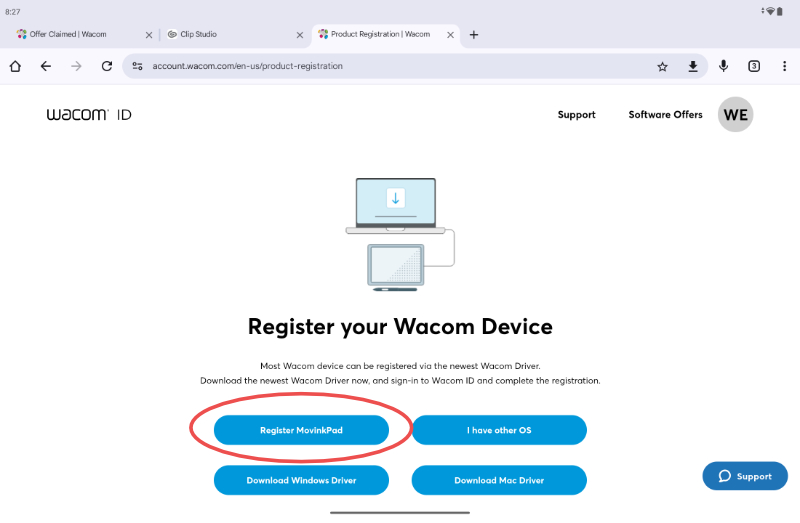Click Download Mac Driver
Screen dimensions: 800x523
pos(499,480)
